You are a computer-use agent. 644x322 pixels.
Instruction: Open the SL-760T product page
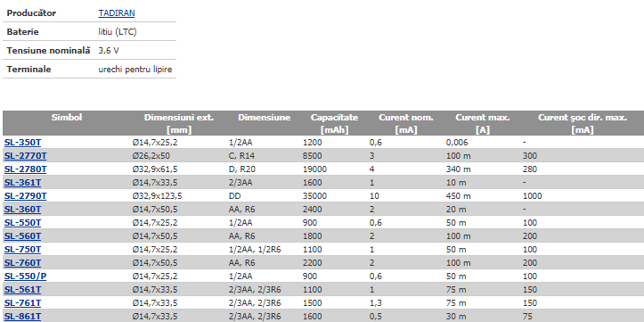(22, 262)
